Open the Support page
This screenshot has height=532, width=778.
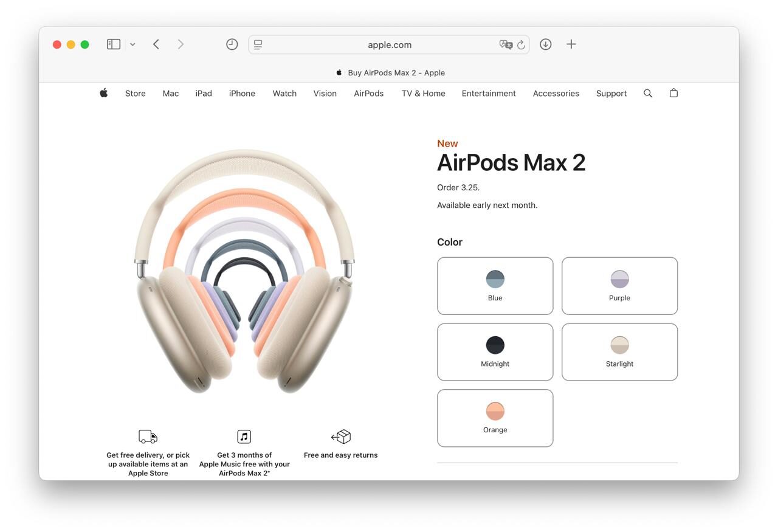[x=611, y=93]
